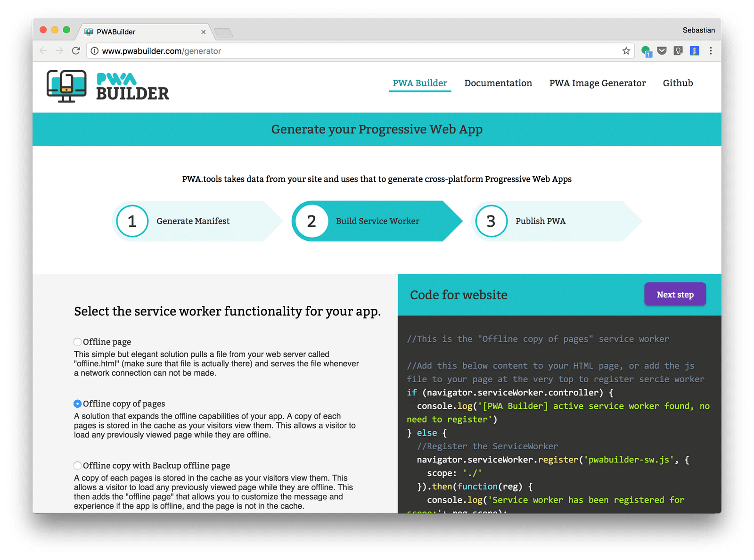
Task: Click the Sebastian profile button
Action: (x=698, y=30)
